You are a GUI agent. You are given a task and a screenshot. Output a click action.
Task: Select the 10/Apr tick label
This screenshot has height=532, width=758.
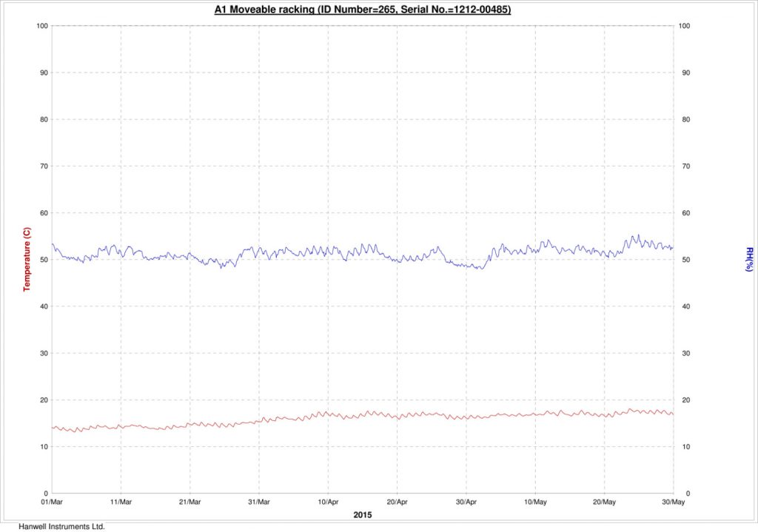tap(329, 501)
